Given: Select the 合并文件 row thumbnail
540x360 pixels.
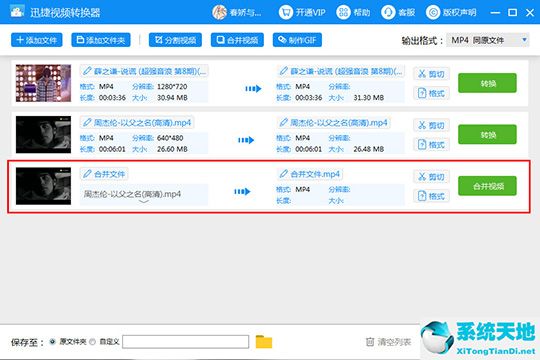Looking at the screenshot, I should (43, 186).
